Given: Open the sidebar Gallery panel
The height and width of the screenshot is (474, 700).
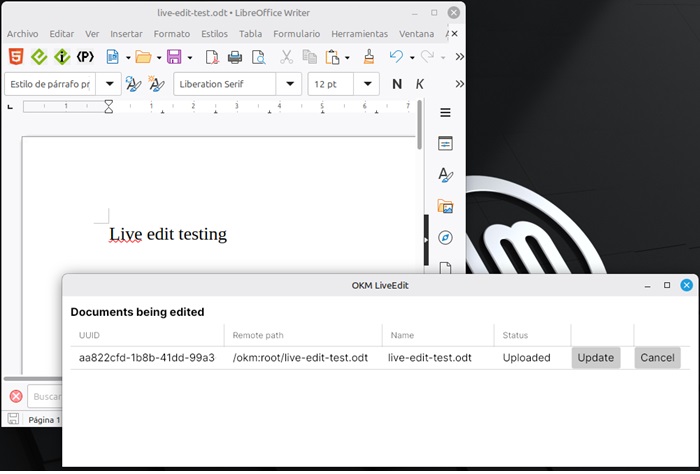Looking at the screenshot, I should pos(445,206).
